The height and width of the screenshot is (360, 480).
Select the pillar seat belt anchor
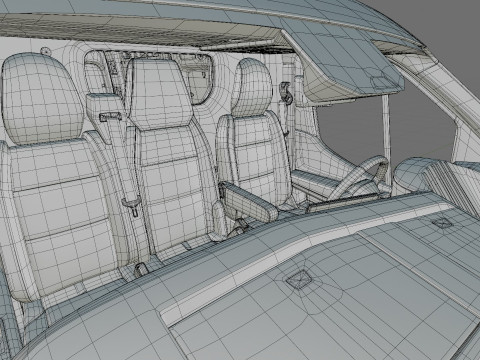286,93
